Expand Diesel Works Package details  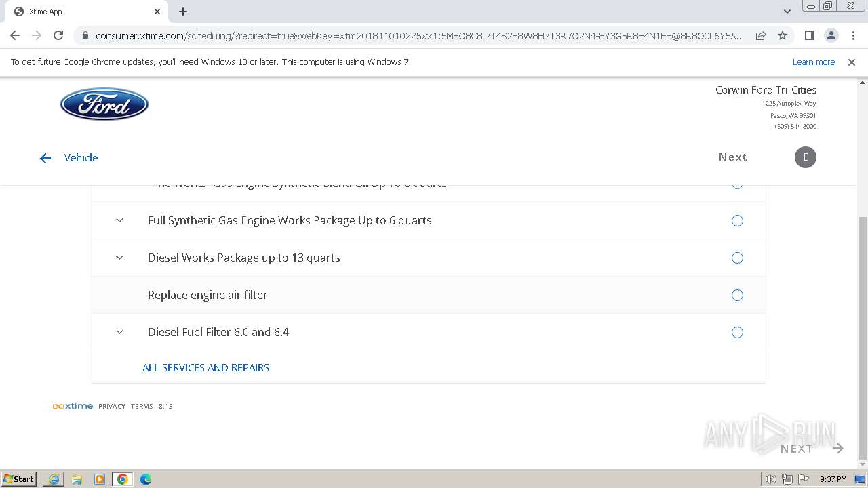click(120, 258)
